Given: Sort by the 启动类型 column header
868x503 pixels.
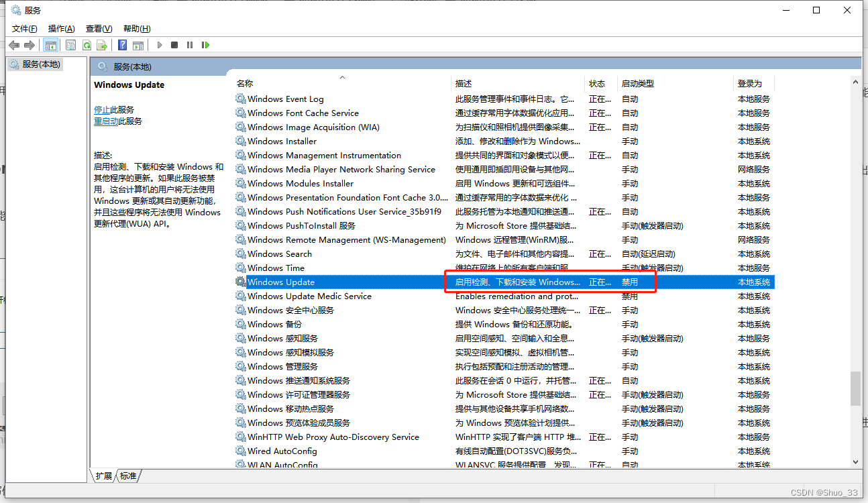Looking at the screenshot, I should (x=675, y=83).
